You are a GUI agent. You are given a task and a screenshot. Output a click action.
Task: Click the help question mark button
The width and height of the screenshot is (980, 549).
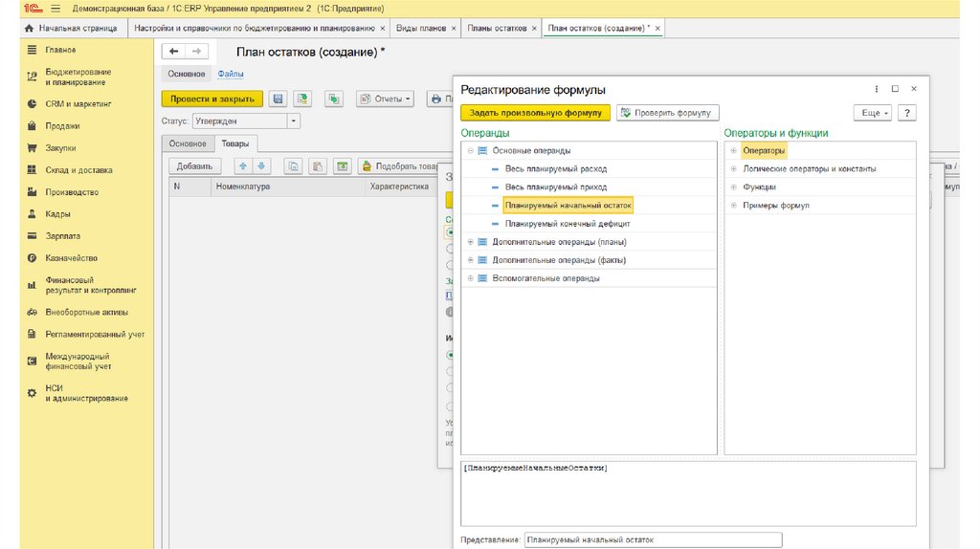tap(906, 113)
